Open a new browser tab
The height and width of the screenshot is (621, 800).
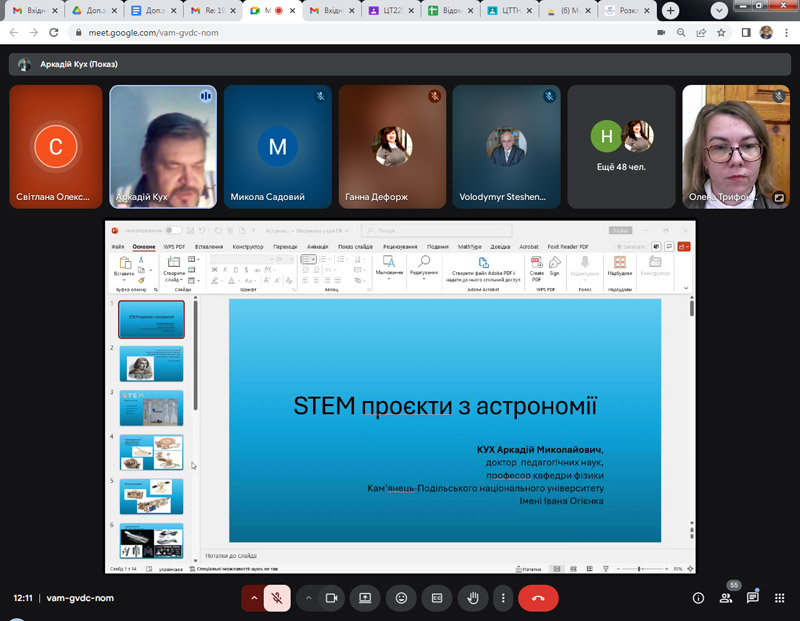click(670, 11)
